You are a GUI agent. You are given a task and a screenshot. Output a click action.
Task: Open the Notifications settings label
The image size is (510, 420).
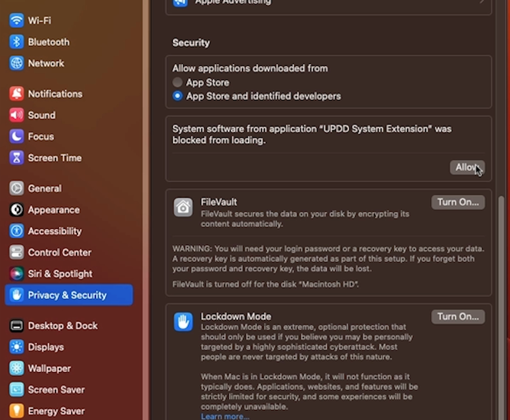55,94
